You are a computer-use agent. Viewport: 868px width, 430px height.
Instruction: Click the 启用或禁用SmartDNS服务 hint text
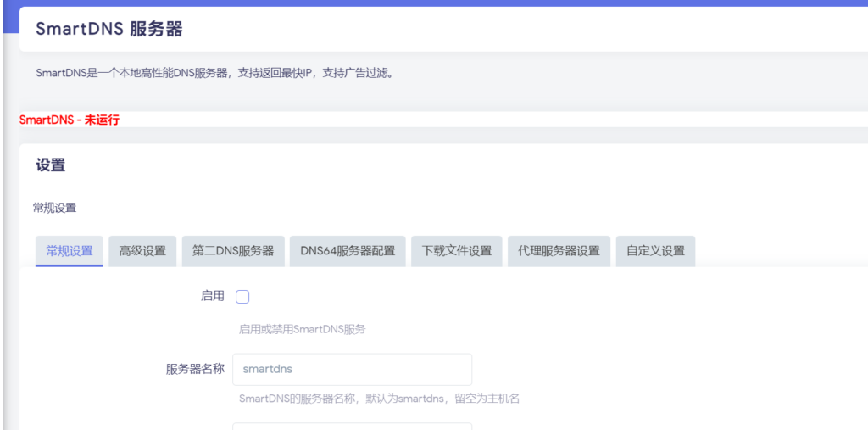[303, 329]
